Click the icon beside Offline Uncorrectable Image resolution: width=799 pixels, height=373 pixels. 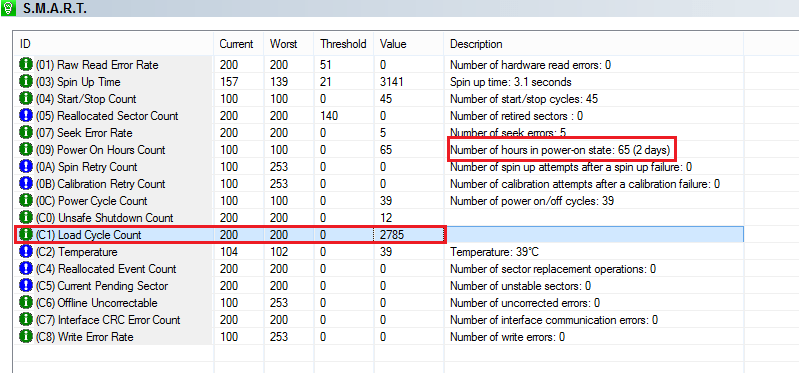point(25,303)
